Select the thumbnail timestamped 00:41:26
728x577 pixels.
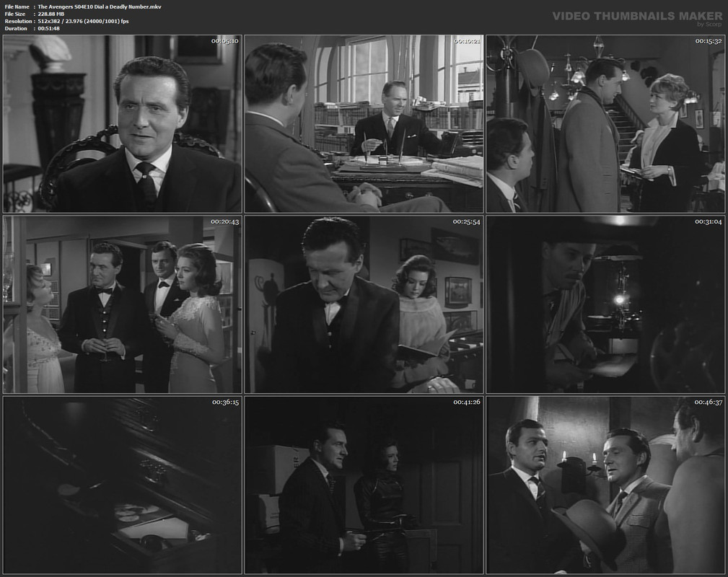point(364,485)
